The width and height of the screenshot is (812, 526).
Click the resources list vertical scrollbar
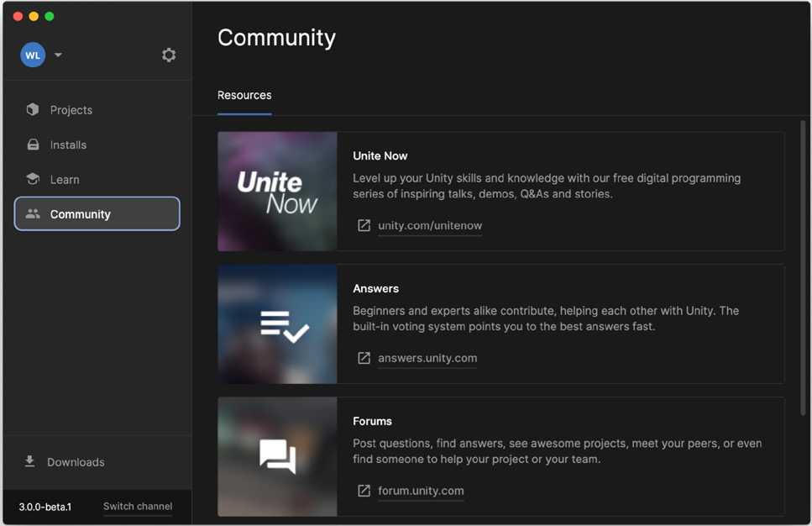point(803,268)
